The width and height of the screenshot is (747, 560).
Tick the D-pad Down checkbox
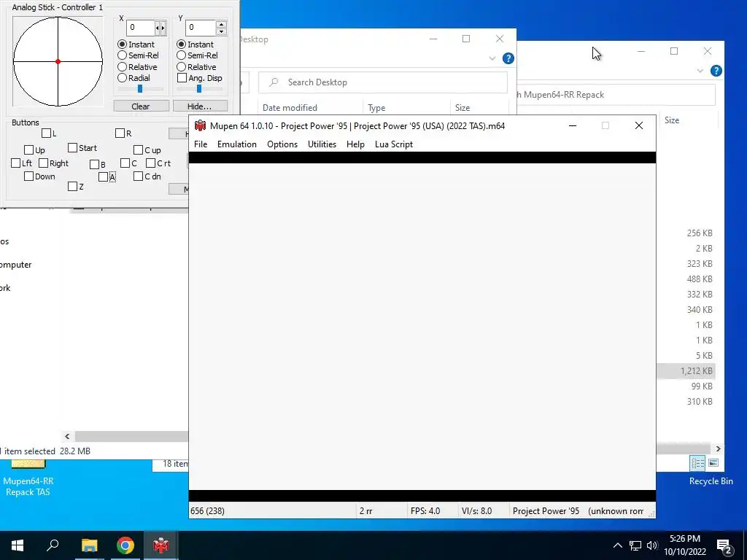pos(28,176)
